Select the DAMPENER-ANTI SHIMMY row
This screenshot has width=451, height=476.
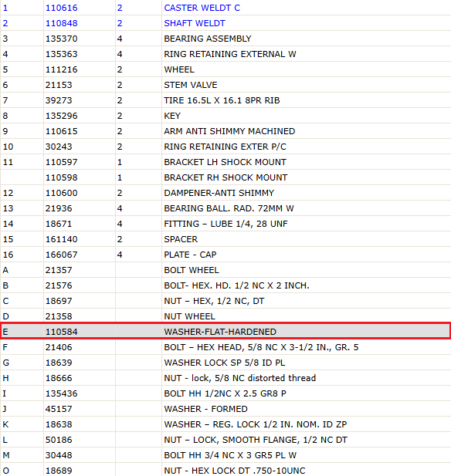pyautogui.click(x=225, y=193)
